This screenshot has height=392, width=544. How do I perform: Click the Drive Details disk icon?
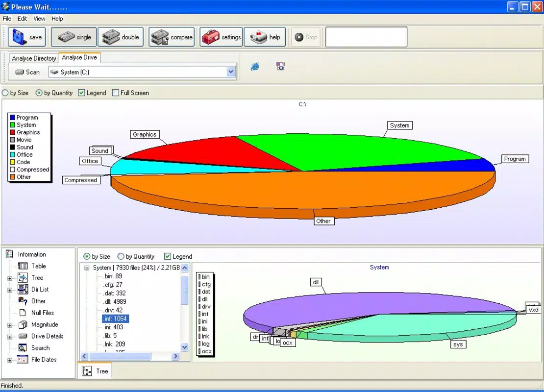(x=23, y=336)
